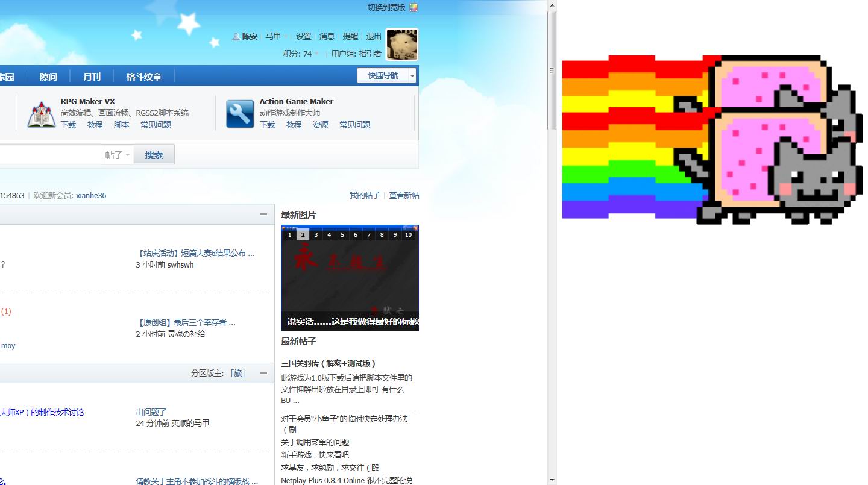Open RPG Maker VX 下载 link

pos(68,125)
